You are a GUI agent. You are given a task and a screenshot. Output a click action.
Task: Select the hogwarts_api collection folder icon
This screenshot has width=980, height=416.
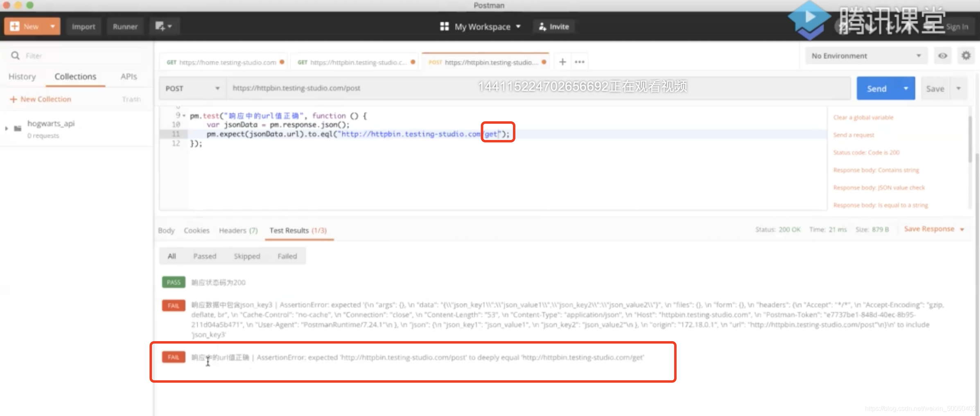[x=18, y=129]
